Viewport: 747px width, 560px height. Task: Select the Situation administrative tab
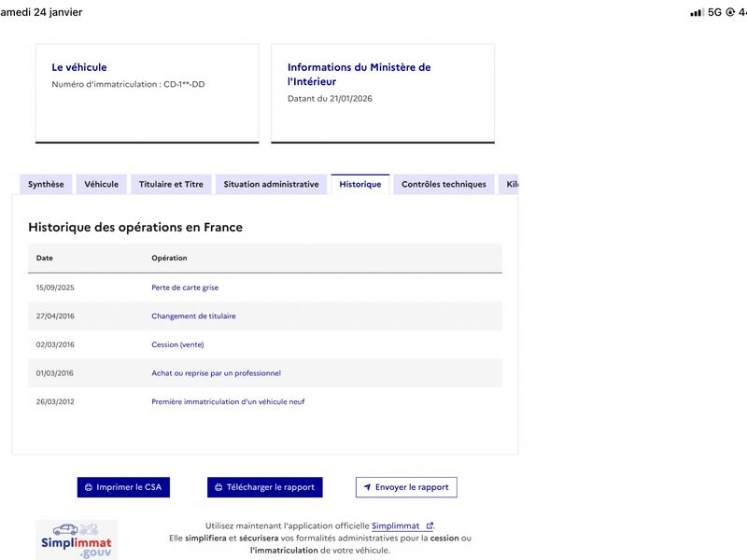click(271, 185)
